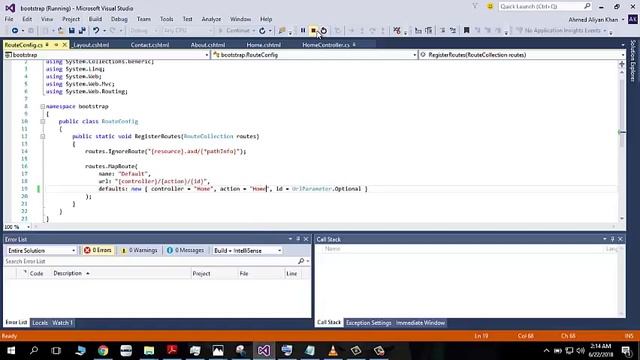The image size is (640, 360).
Task: Collapse the RouteConfig class block
Action: [42, 121]
